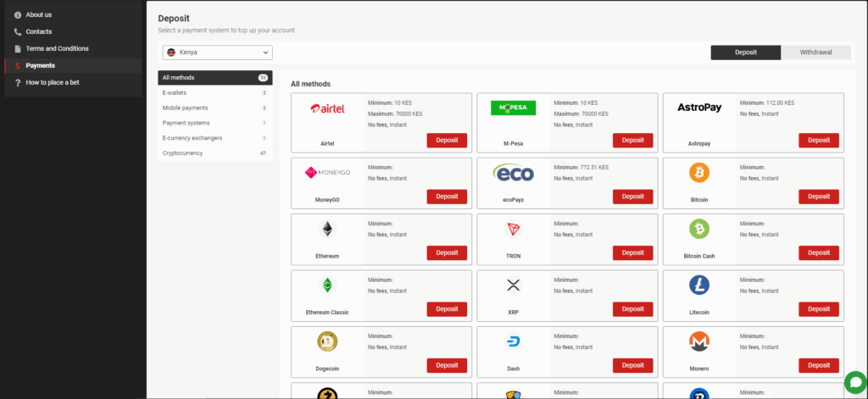868x399 pixels.
Task: Click the Airtel logo icon
Action: 327,108
